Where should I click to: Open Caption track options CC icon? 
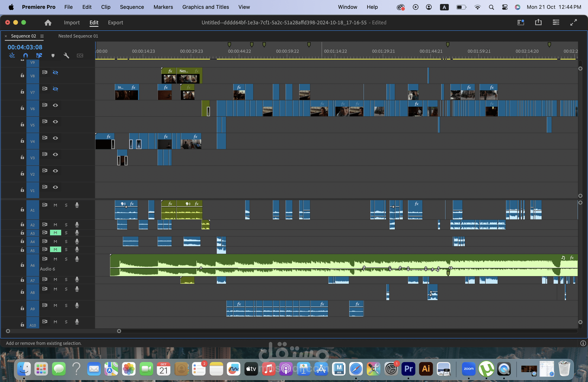point(80,56)
